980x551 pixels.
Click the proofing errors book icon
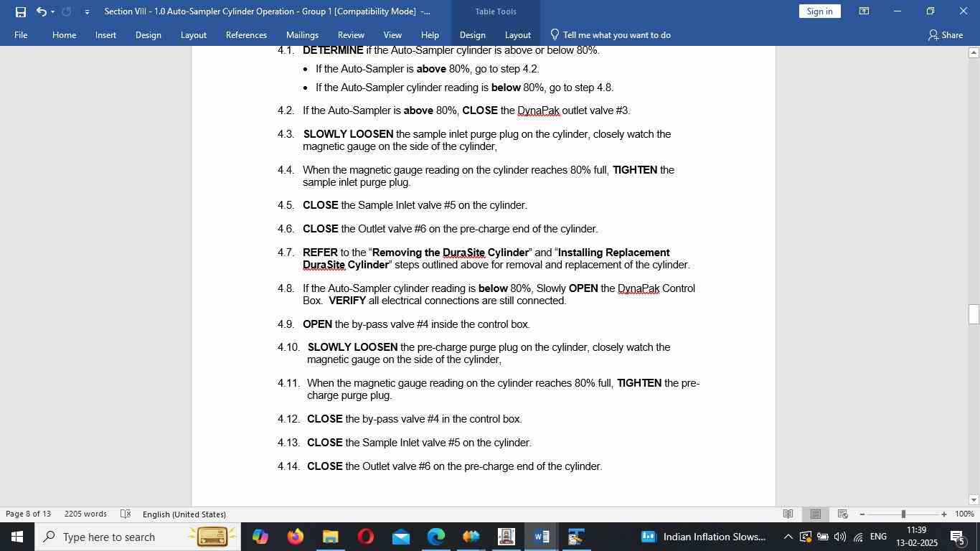[125, 514]
